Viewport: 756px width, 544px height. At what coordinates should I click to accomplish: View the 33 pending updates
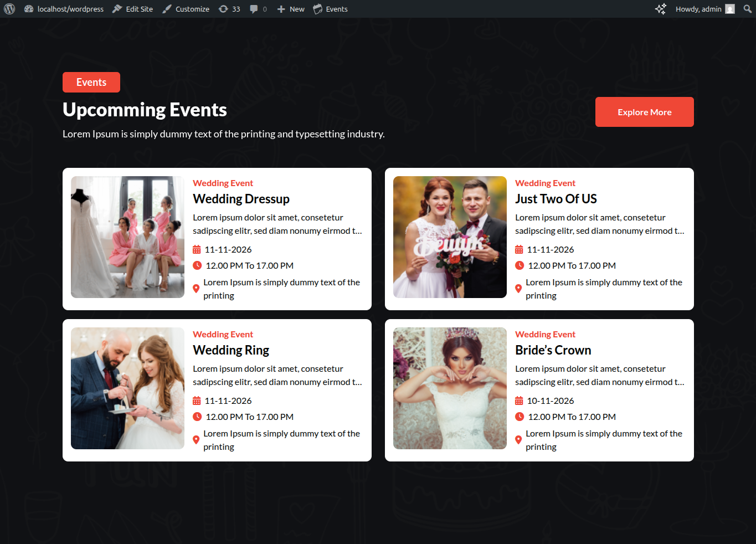[x=229, y=9]
